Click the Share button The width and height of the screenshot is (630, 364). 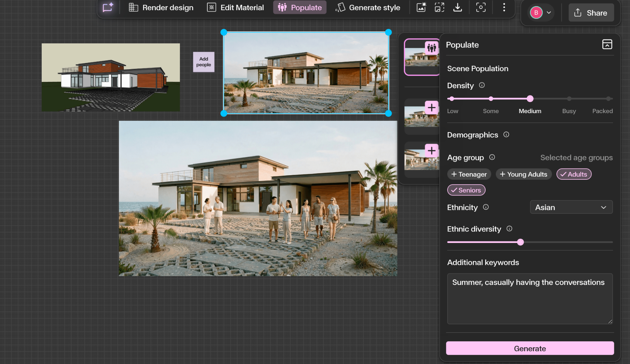pos(591,13)
